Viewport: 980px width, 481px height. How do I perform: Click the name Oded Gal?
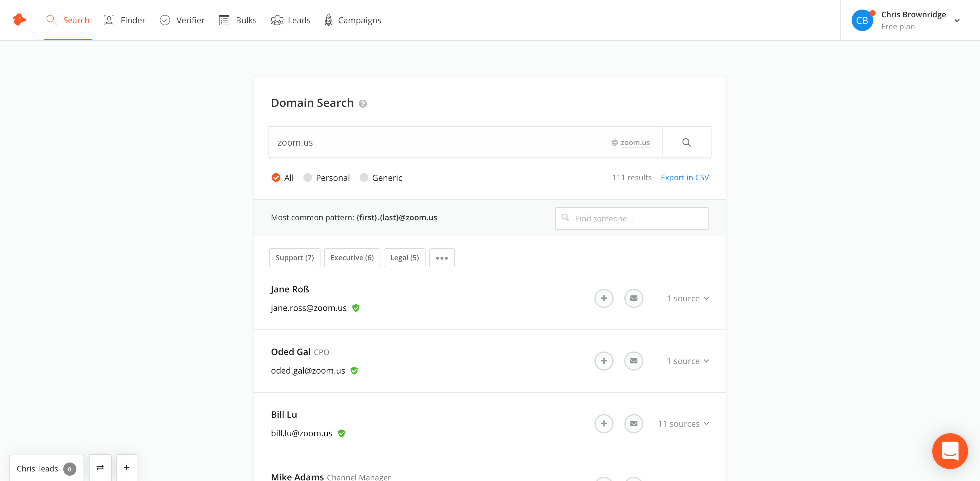coord(291,352)
